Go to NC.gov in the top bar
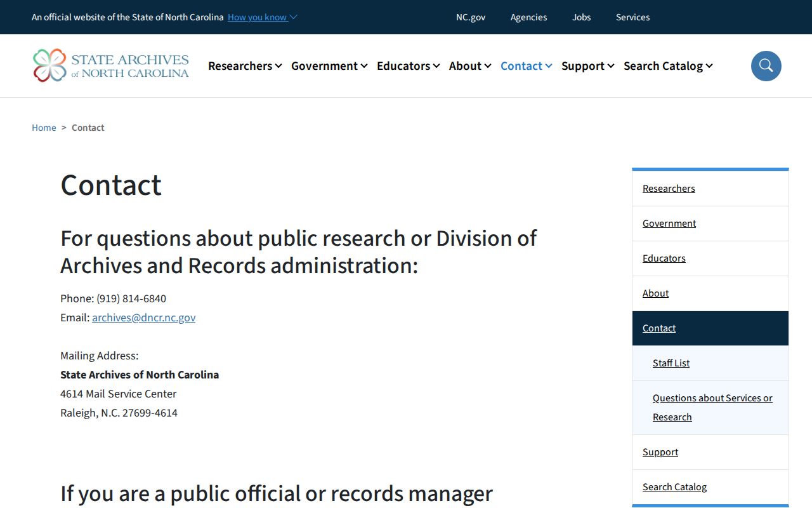The width and height of the screenshot is (812, 508). coord(471,17)
